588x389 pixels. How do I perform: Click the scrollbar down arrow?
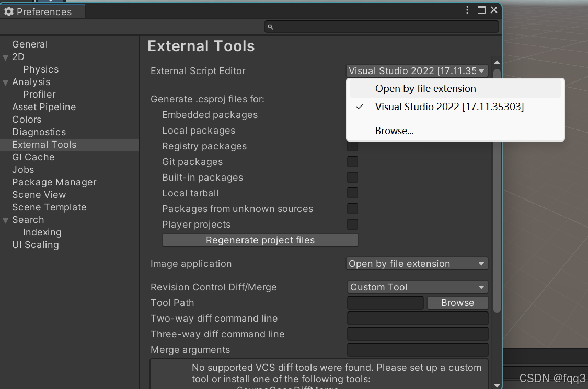click(x=497, y=385)
